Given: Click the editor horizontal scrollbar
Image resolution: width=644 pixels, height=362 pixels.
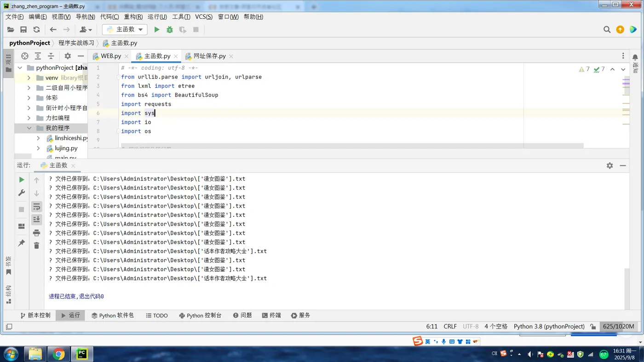Looking at the screenshot, I should [x=351, y=146].
